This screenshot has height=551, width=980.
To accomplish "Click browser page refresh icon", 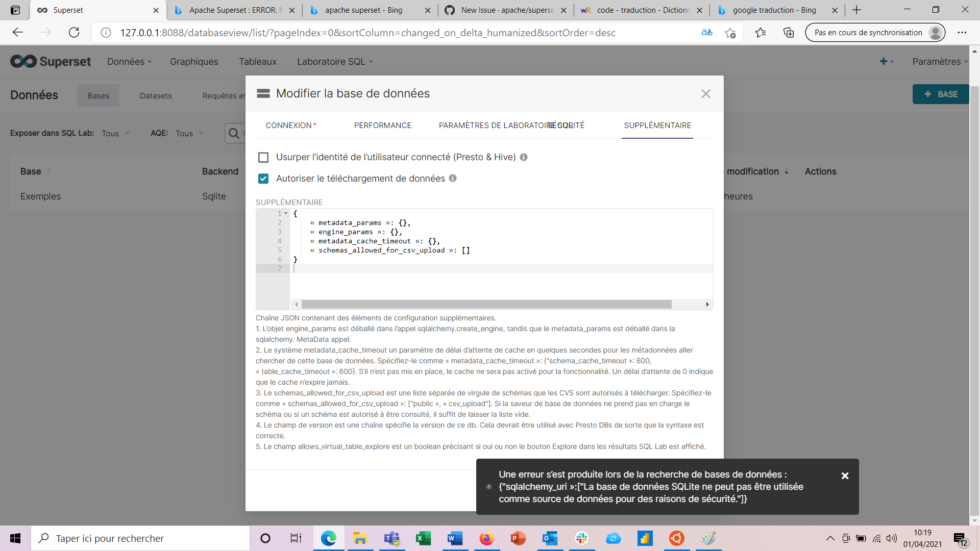I will click(74, 33).
